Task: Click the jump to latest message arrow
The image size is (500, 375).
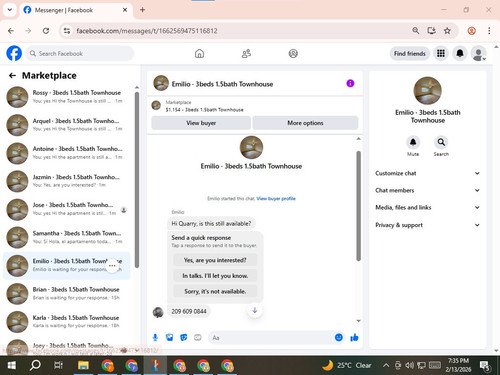Action: pos(255,310)
